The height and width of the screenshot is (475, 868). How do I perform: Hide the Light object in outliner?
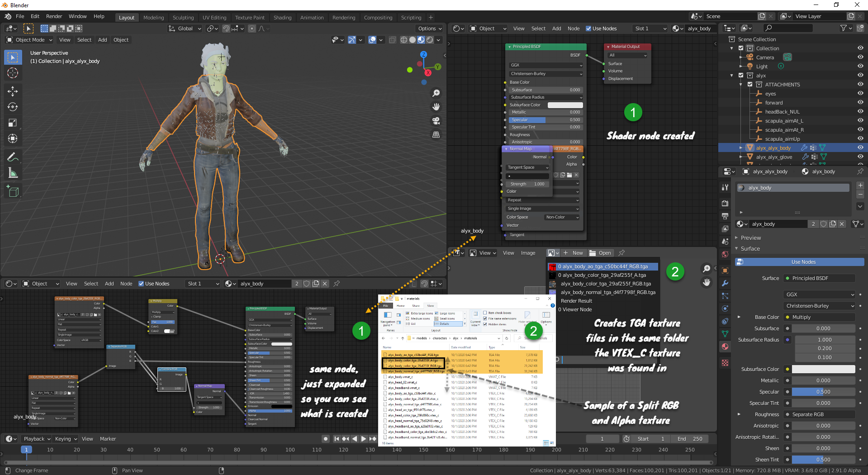pos(860,66)
